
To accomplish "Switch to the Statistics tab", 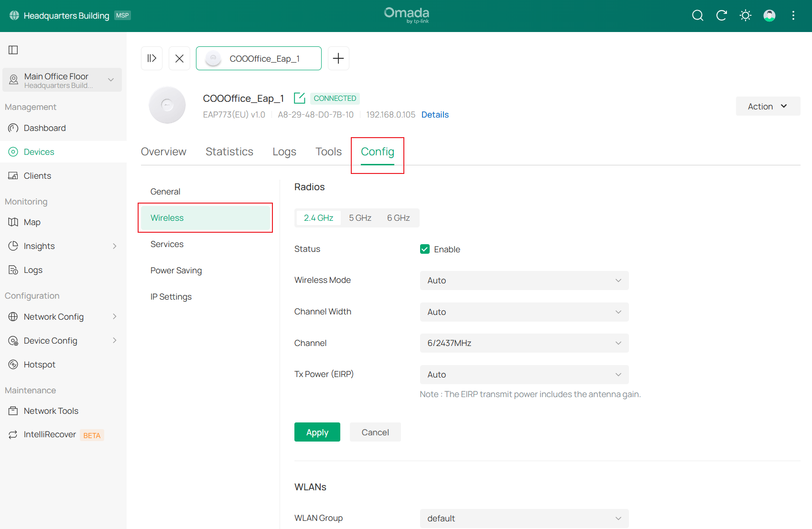I will coord(229,152).
